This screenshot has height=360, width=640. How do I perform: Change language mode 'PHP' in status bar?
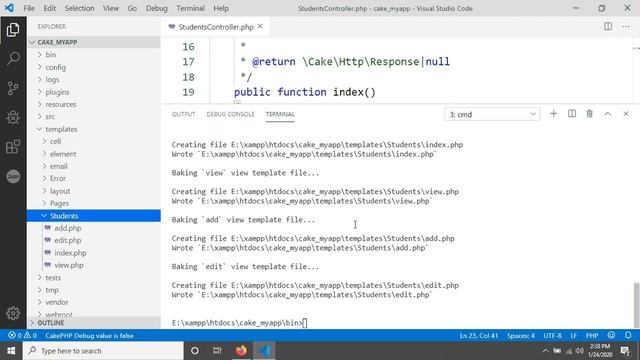[x=592, y=336]
